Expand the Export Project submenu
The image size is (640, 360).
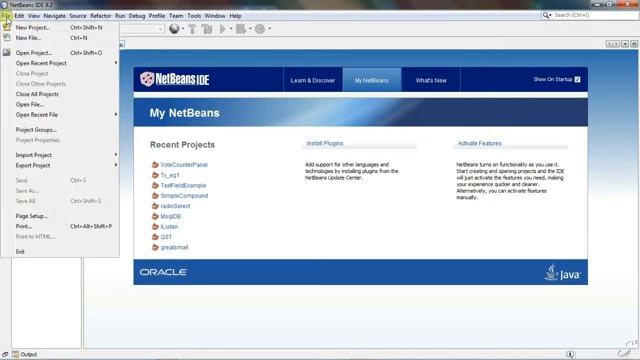tap(60, 165)
